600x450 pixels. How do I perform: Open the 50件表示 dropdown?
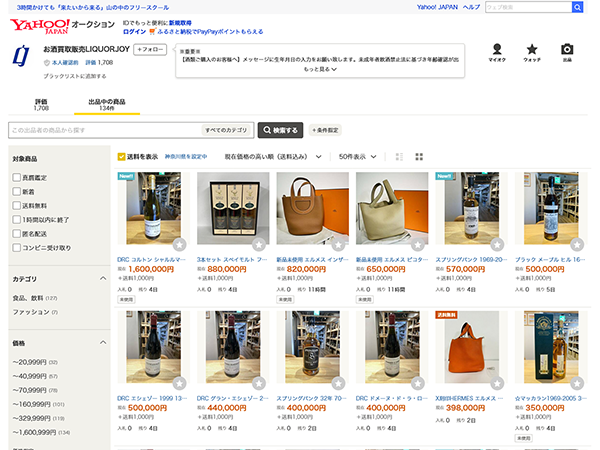coord(358,157)
